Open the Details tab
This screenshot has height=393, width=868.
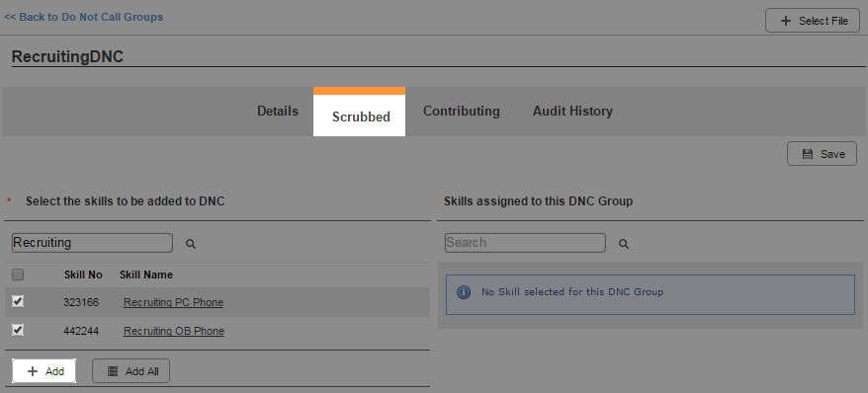point(278,112)
